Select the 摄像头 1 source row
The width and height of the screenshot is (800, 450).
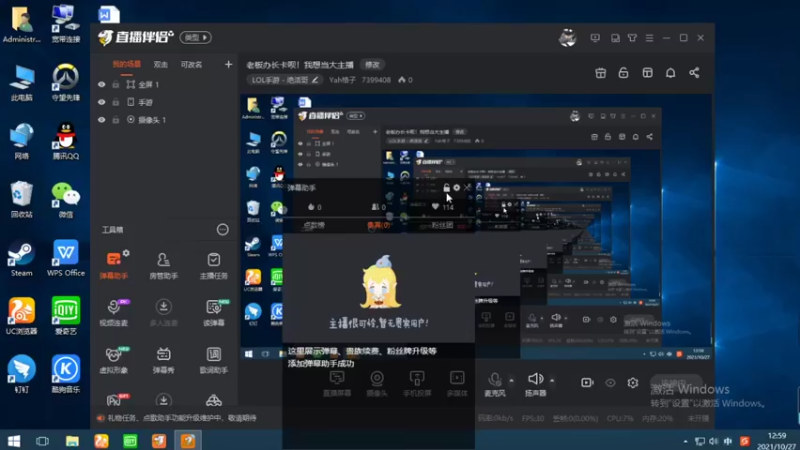coord(164,120)
